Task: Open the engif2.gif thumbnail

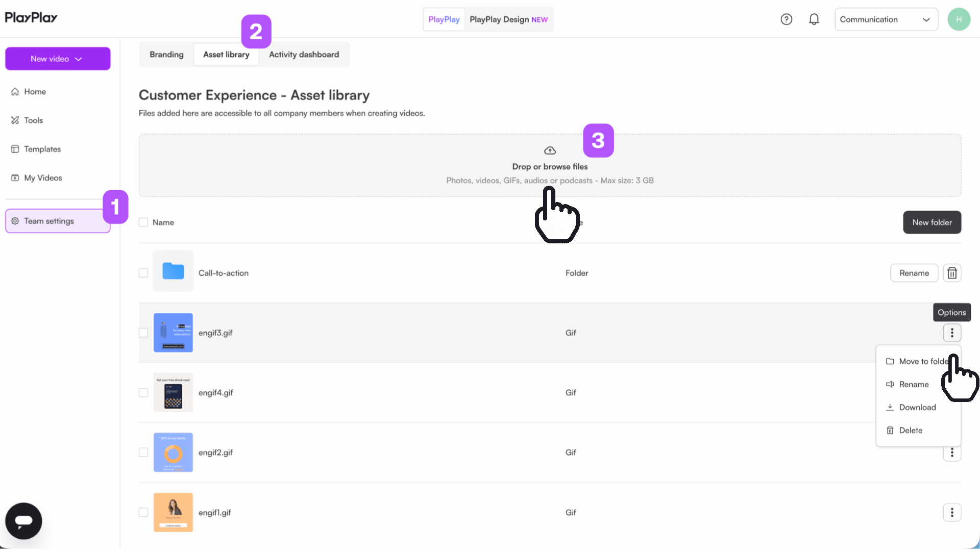Action: 173,453
